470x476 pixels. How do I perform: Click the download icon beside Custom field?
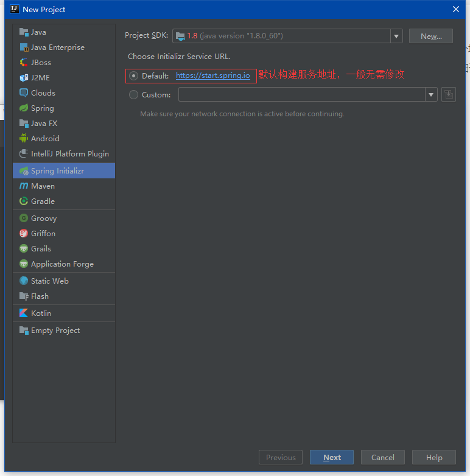[x=449, y=94]
